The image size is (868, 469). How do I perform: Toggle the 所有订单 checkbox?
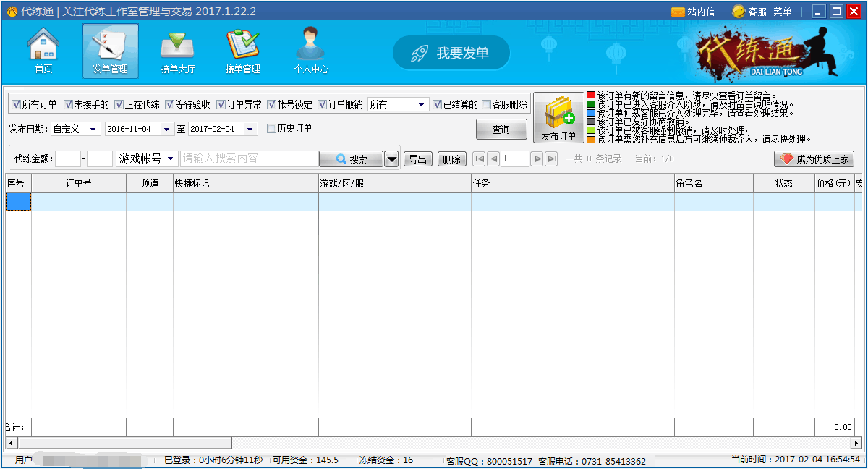pyautogui.click(x=16, y=104)
